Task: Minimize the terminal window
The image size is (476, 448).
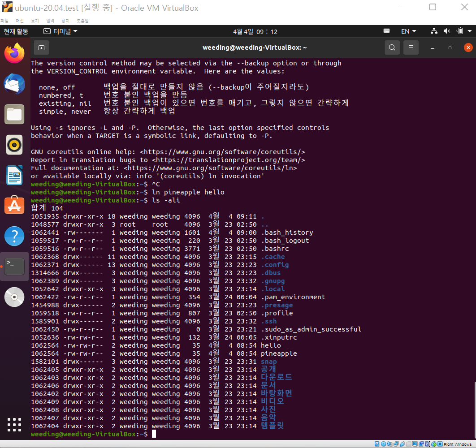Action: point(432,48)
